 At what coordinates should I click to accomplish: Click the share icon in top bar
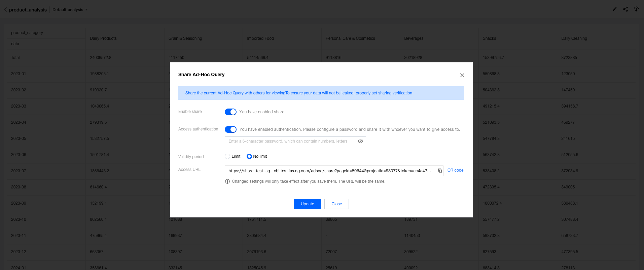625,9
